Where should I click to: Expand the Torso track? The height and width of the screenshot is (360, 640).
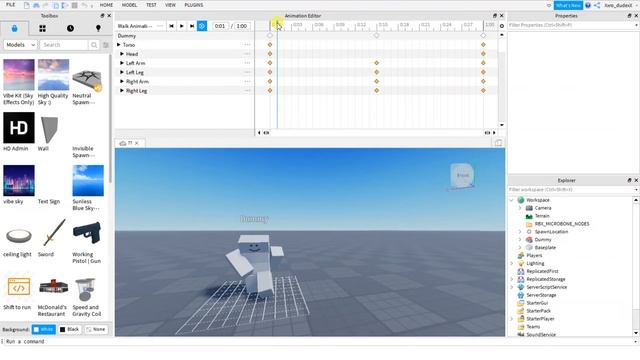[119, 44]
